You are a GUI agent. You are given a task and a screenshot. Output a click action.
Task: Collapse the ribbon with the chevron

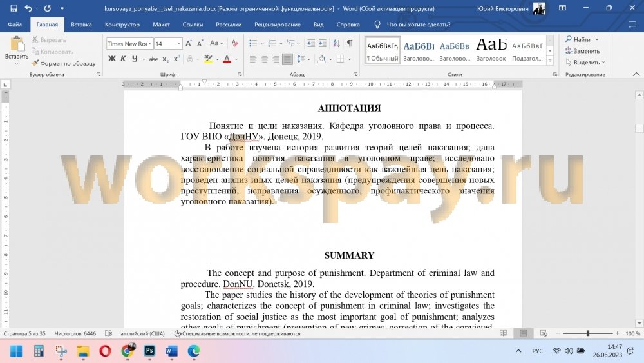[x=636, y=74]
